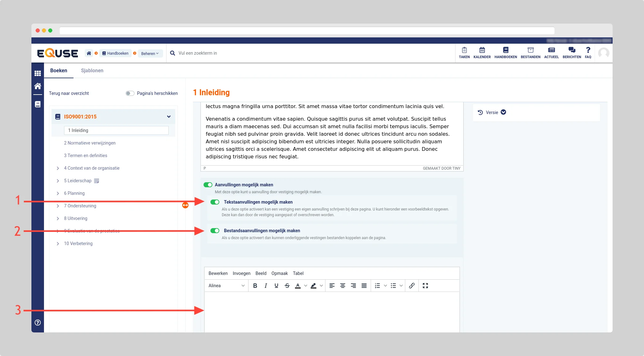The height and width of the screenshot is (356, 644).
Task: Open the Kalender icon in header
Action: (x=482, y=50)
